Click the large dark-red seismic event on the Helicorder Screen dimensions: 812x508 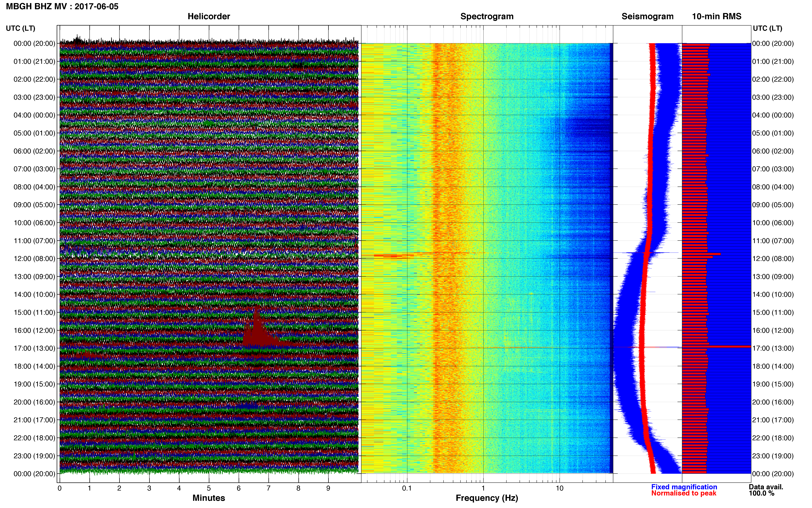[259, 331]
